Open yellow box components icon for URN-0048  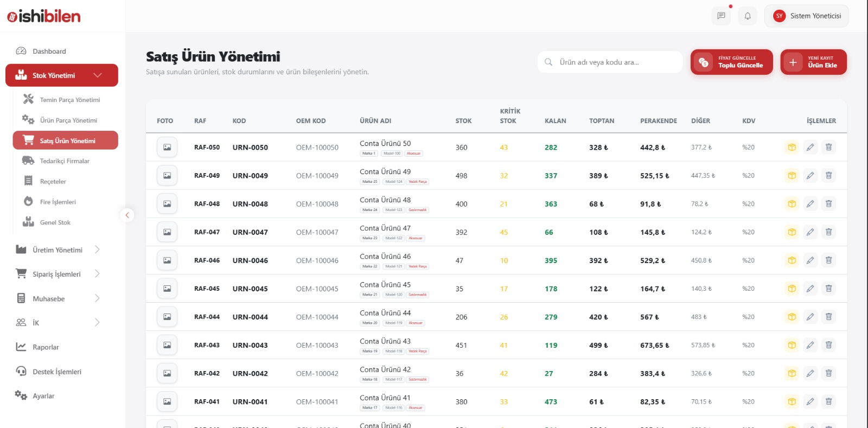pyautogui.click(x=792, y=204)
